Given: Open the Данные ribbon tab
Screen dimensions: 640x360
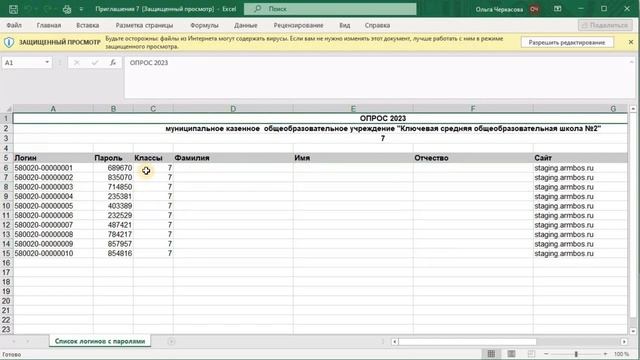Looking at the screenshot, I should (x=246, y=25).
